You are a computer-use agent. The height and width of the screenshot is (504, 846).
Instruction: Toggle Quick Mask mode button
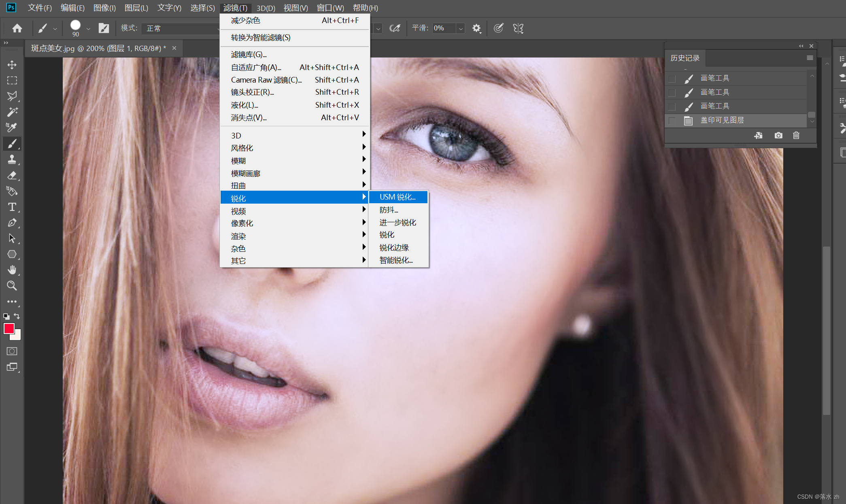[x=12, y=351]
